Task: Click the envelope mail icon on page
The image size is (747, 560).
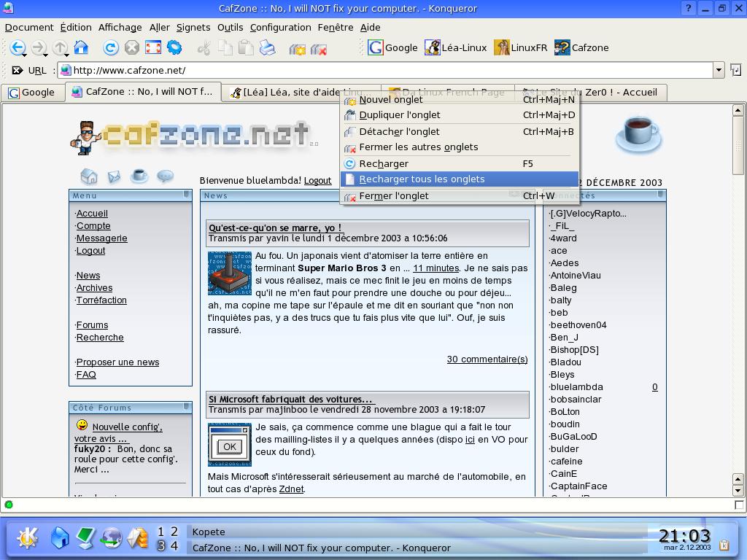Action: pos(114,176)
